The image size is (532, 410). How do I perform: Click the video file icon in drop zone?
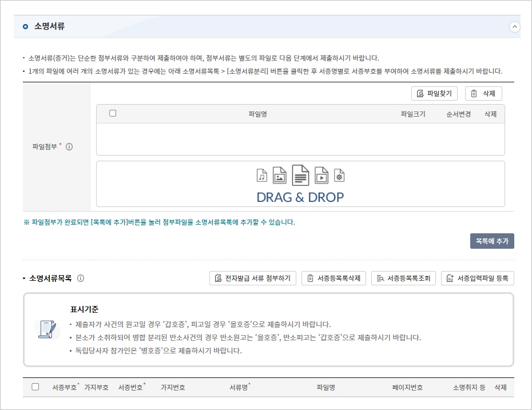(x=321, y=175)
